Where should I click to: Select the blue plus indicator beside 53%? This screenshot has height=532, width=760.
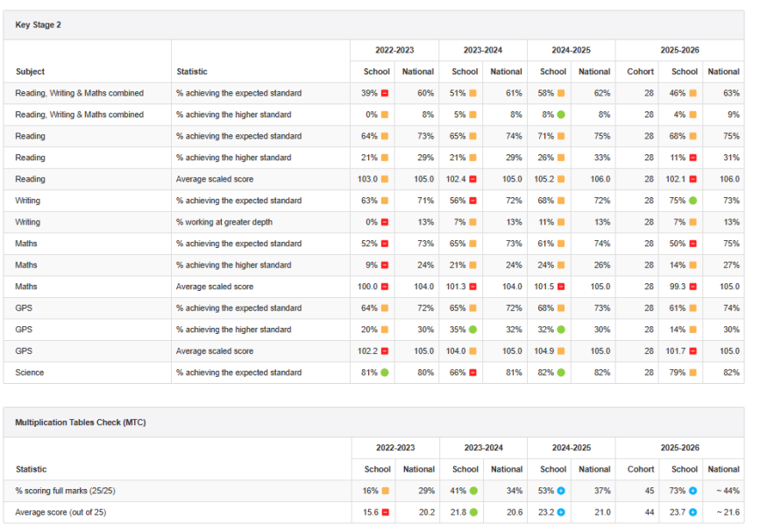point(561,491)
